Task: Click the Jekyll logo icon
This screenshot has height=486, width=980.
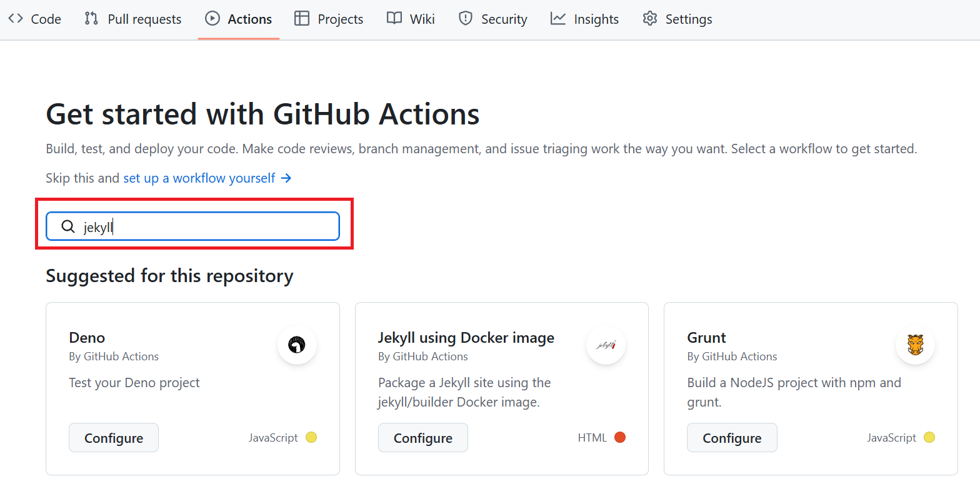Action: click(x=606, y=345)
